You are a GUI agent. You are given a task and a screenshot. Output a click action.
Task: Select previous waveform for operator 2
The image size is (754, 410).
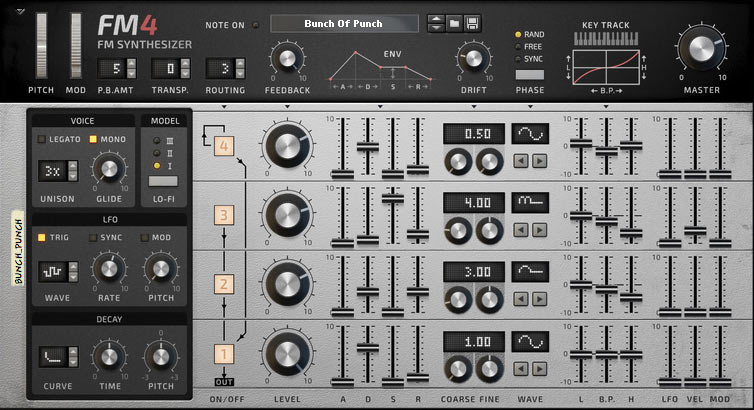pos(521,298)
